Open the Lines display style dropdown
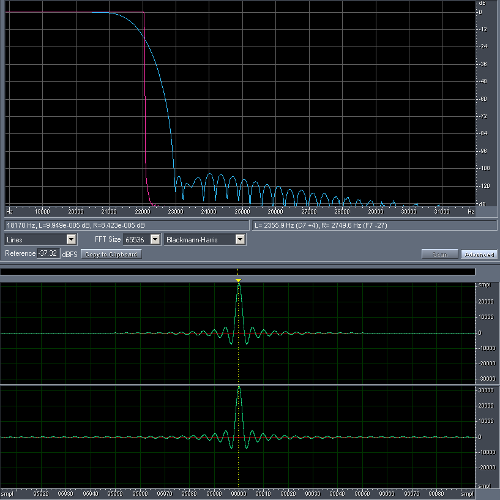The width and height of the screenshot is (500, 500). coord(41,239)
